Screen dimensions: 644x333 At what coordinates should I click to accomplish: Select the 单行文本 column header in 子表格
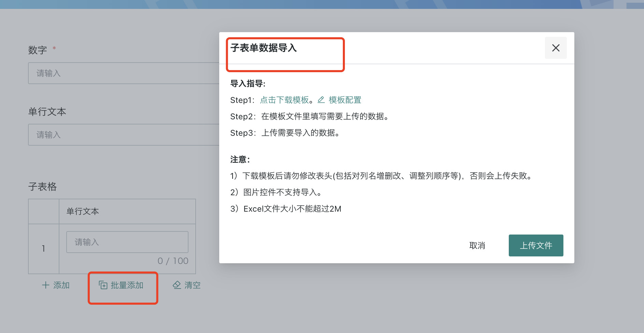(x=83, y=211)
